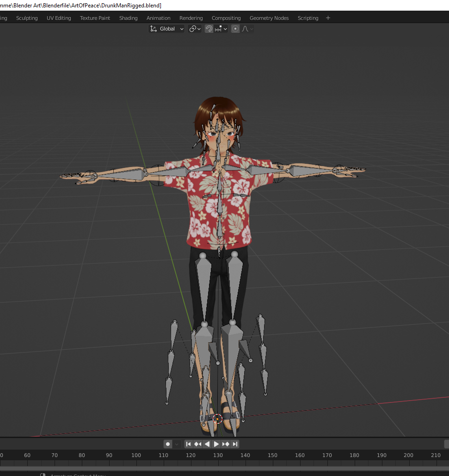Switch to the Animation workspace tab
Screen dimensions: 449x476
[x=158, y=18]
